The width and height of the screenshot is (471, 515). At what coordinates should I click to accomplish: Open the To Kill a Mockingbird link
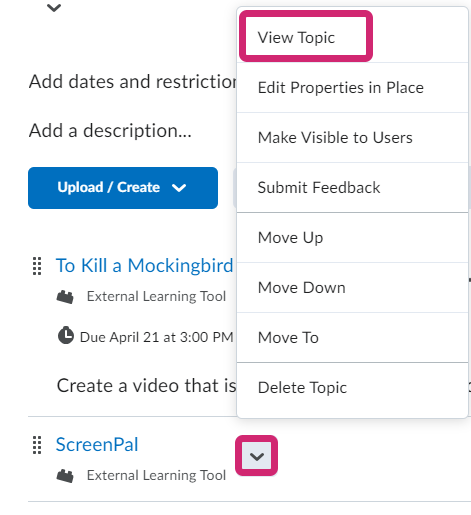click(x=144, y=266)
